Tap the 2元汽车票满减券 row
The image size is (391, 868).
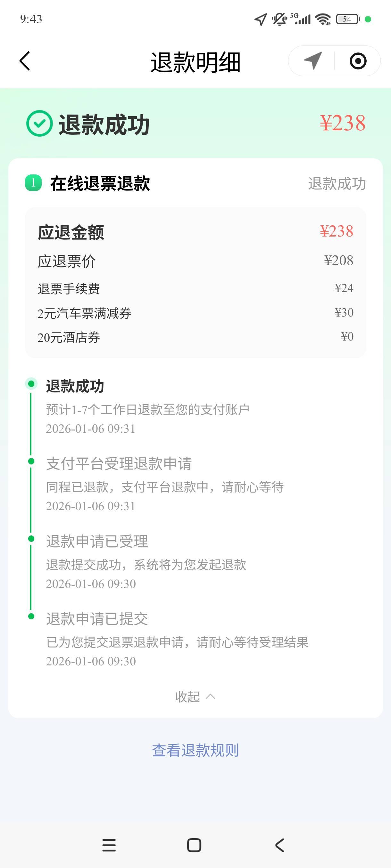[x=195, y=313]
